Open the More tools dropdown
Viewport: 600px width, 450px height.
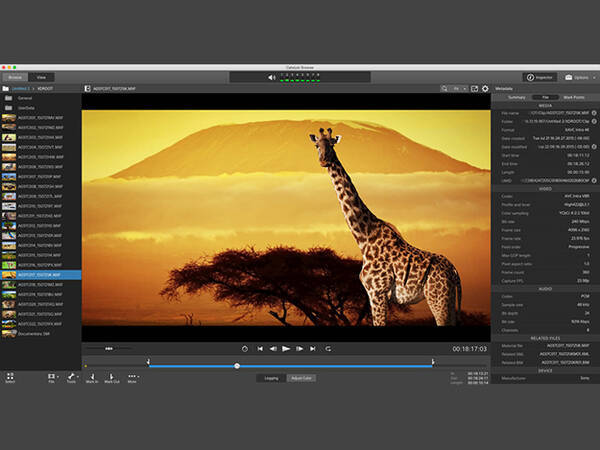click(x=133, y=377)
